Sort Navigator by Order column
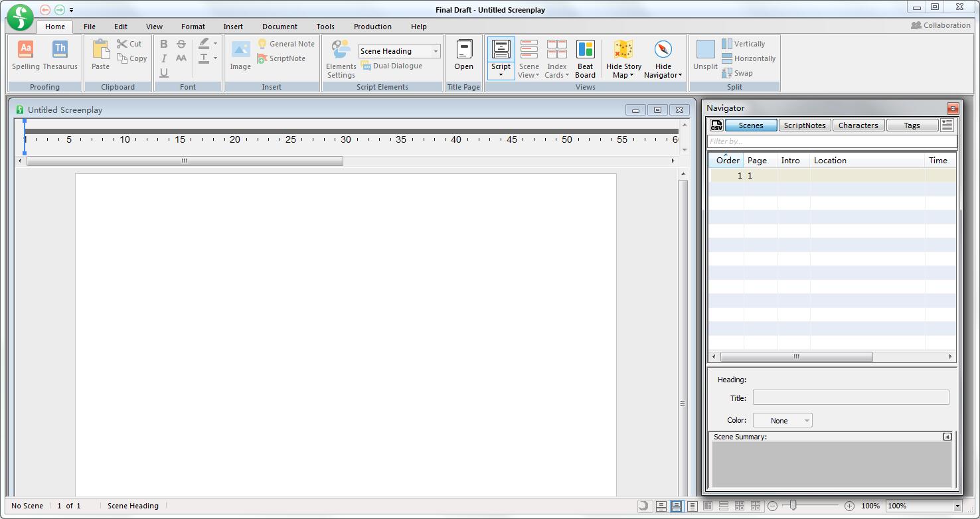 tap(727, 160)
